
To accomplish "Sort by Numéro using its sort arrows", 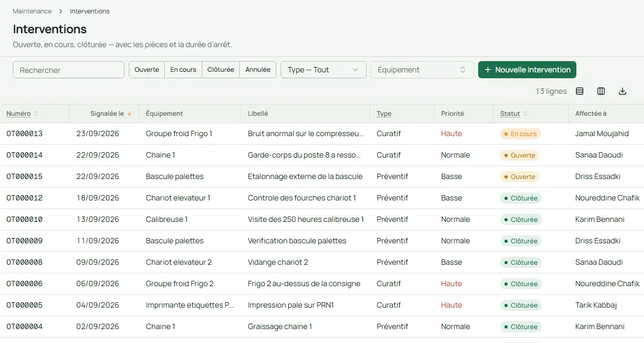I will pyautogui.click(x=36, y=114).
